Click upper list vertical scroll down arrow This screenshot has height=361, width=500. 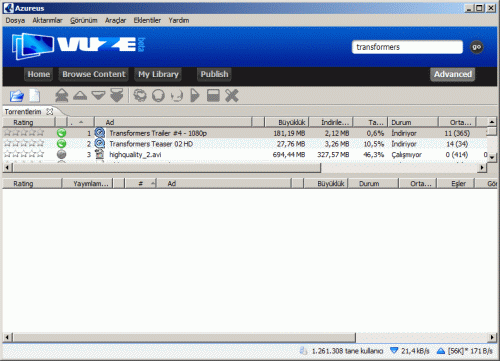click(x=492, y=157)
